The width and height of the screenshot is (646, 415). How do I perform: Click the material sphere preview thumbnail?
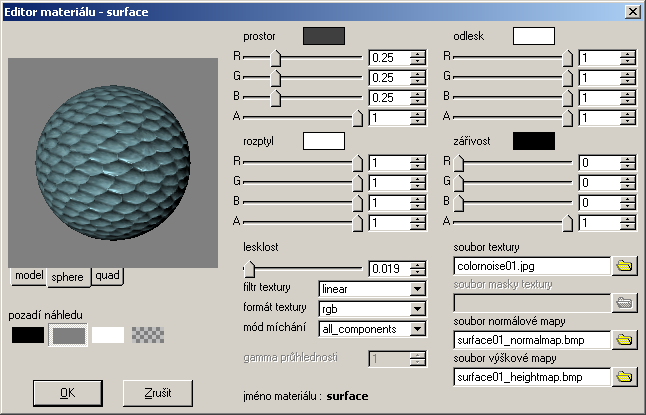[110, 162]
